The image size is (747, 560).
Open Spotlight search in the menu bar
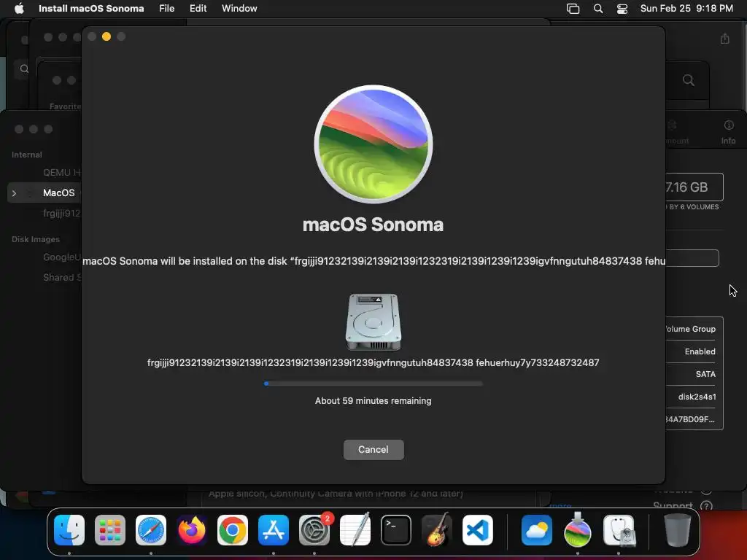[598, 9]
